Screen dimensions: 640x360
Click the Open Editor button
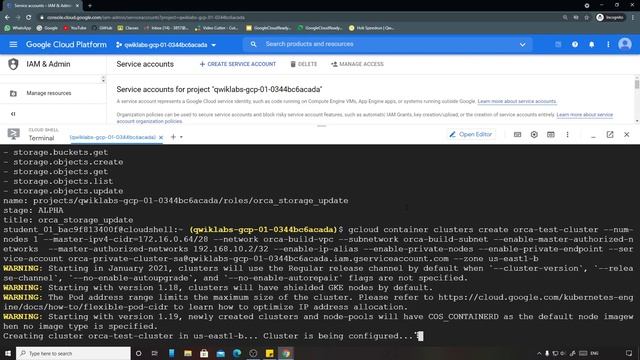pyautogui.click(x=471, y=134)
